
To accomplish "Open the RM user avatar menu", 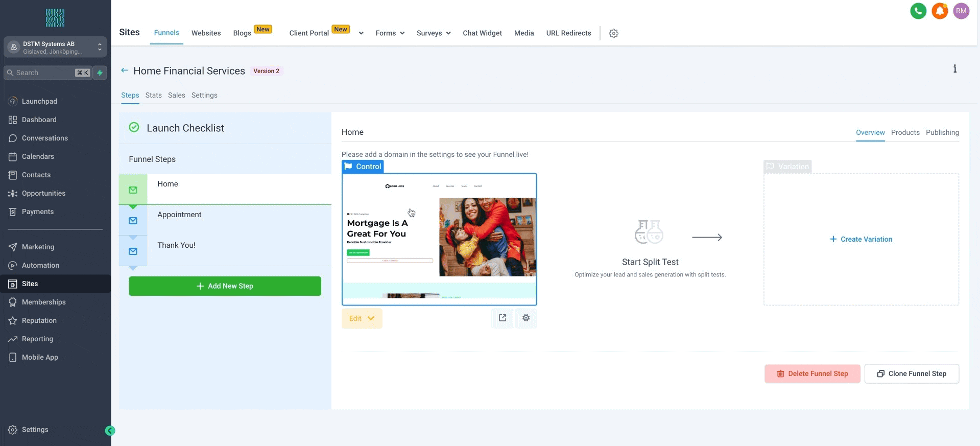I will pyautogui.click(x=961, y=11).
